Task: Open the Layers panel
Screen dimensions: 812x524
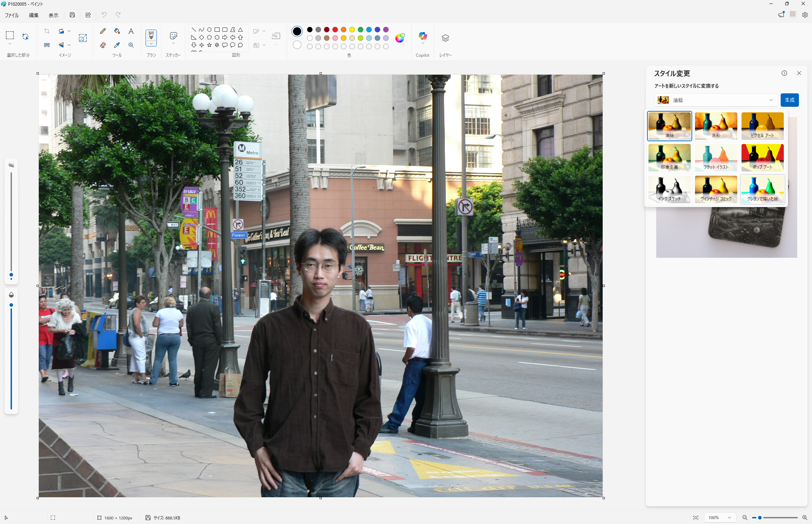Action: (x=445, y=38)
